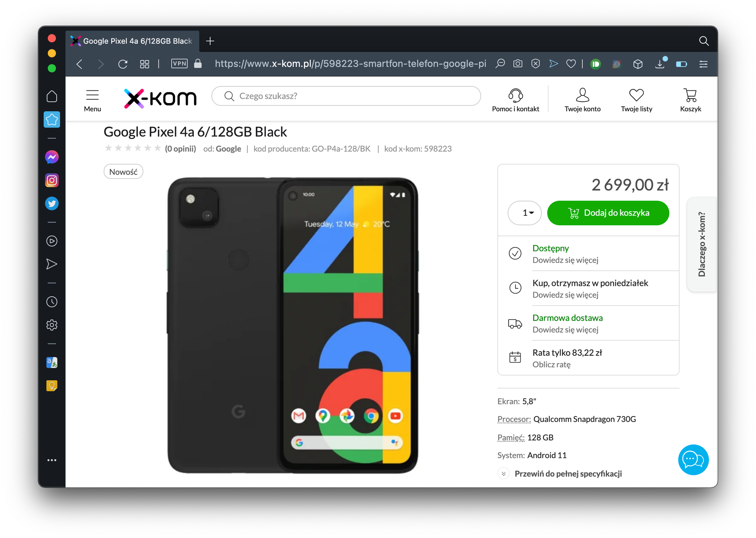This screenshot has height=538, width=756.
Task: Open the x-kom hamburger Menu
Action: 92,100
